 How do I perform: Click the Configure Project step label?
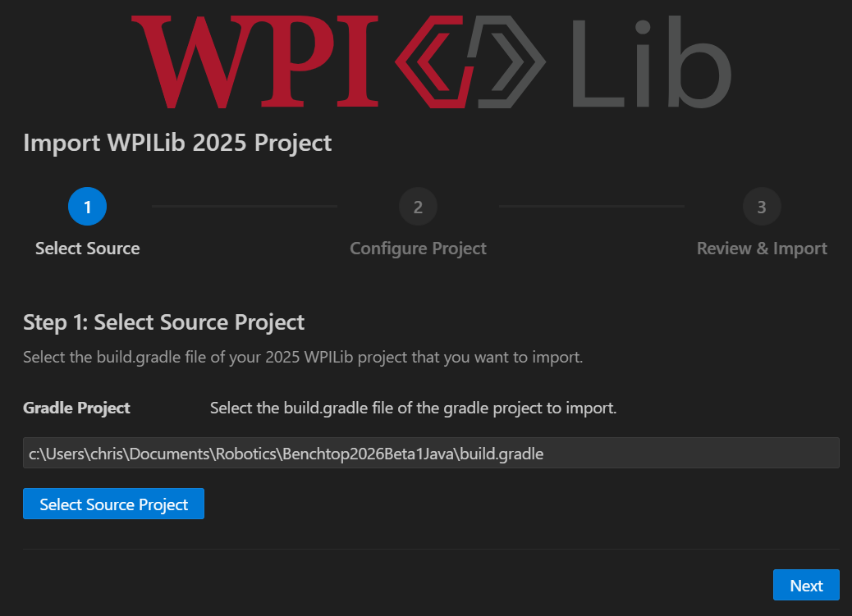418,249
